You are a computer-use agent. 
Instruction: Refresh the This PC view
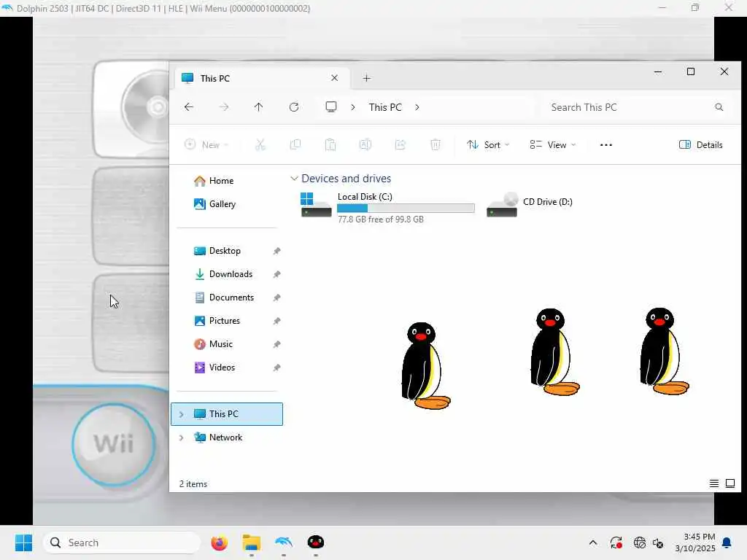(x=294, y=107)
